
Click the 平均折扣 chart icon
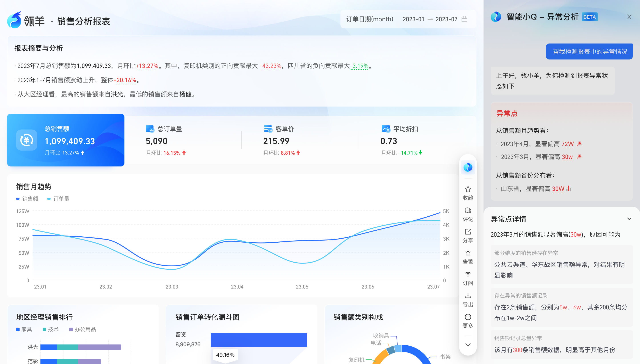tap(386, 129)
